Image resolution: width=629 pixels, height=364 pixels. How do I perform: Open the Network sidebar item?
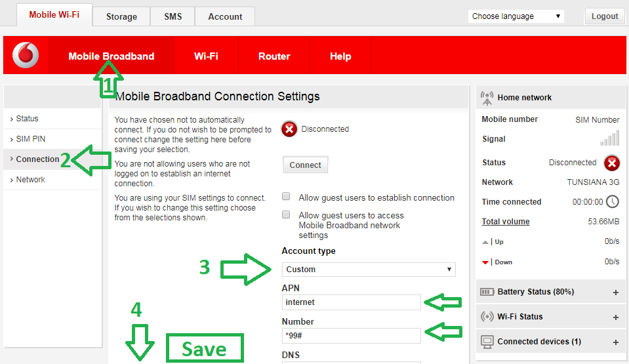[52, 180]
